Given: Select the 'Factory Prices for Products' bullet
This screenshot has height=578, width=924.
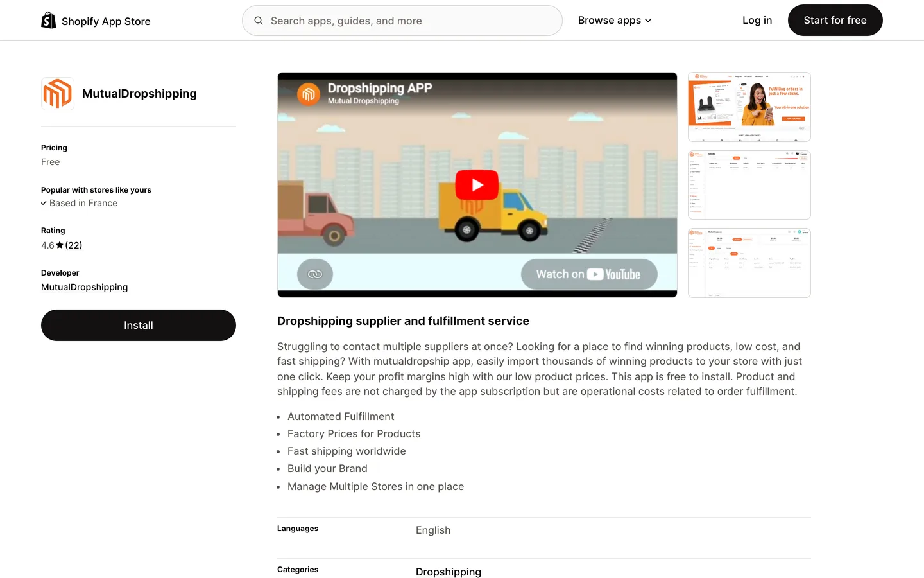Looking at the screenshot, I should [354, 434].
